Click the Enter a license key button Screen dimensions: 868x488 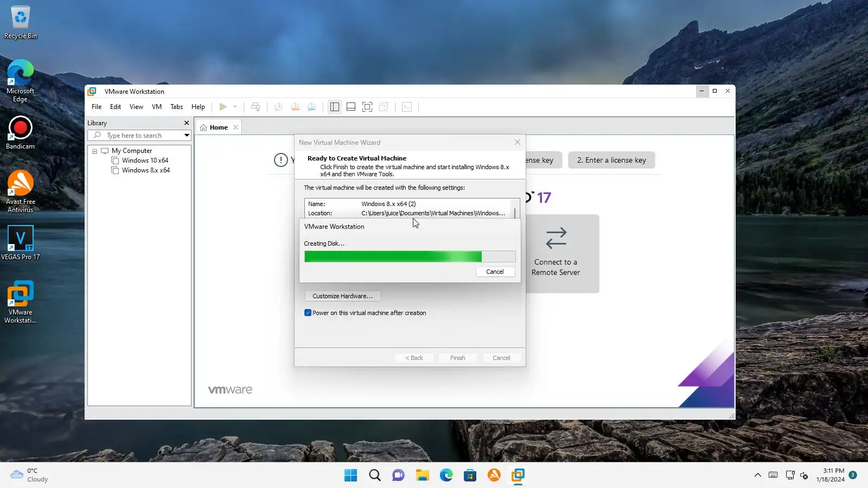pos(611,160)
